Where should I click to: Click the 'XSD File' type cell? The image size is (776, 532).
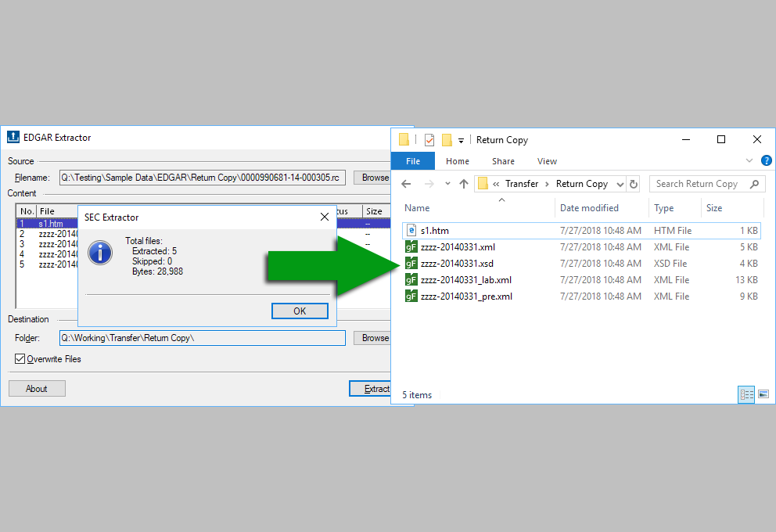pos(670,264)
